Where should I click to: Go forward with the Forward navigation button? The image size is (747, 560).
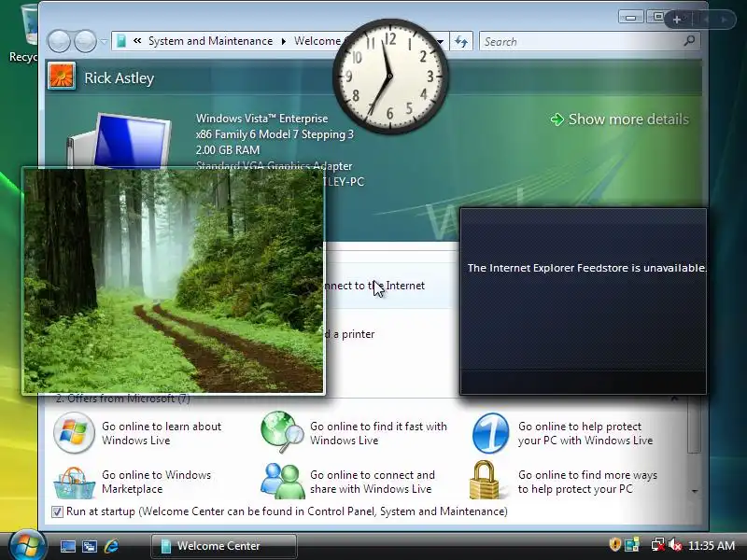pyautogui.click(x=85, y=41)
